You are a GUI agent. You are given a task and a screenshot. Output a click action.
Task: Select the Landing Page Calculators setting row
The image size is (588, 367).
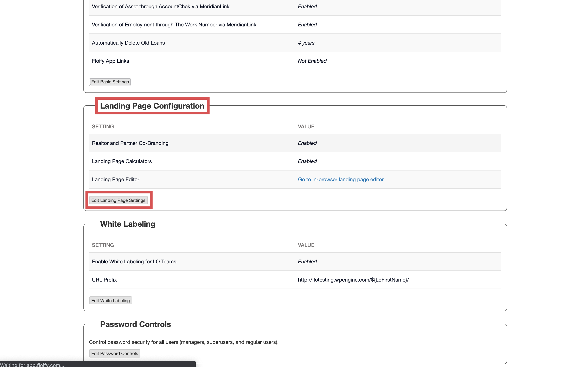tap(122, 161)
